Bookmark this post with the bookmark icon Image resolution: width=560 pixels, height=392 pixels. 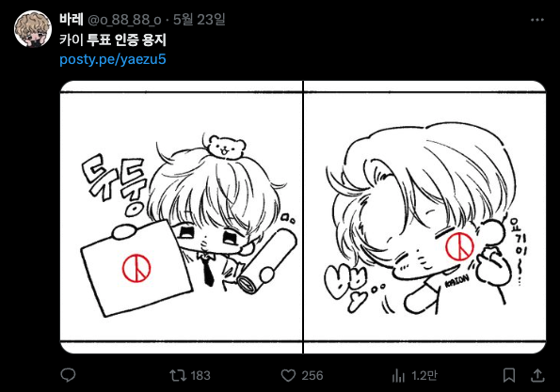click(x=509, y=375)
